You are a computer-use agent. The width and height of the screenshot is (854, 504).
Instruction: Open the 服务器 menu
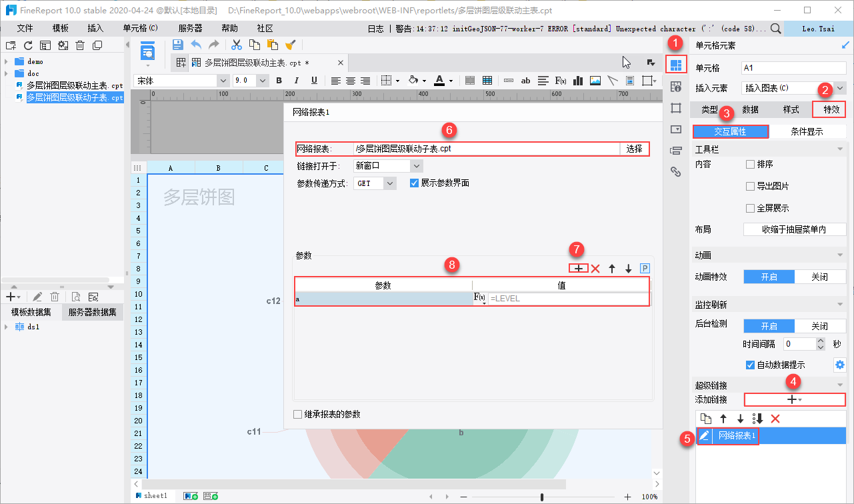click(191, 29)
